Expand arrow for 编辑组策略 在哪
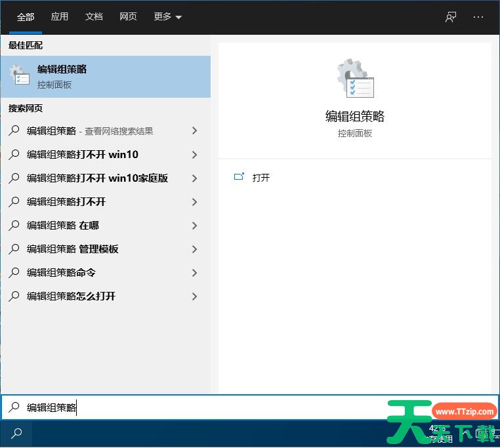 point(194,226)
